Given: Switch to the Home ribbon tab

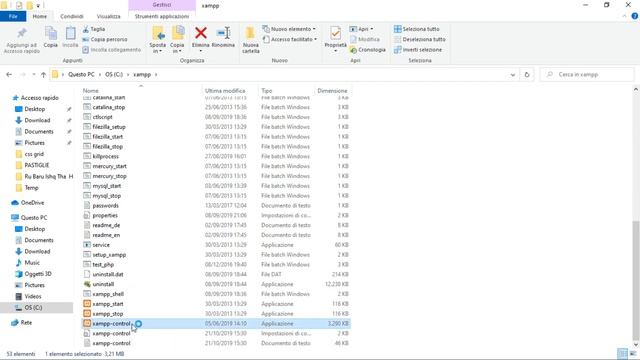Looking at the screenshot, I should 40,16.
